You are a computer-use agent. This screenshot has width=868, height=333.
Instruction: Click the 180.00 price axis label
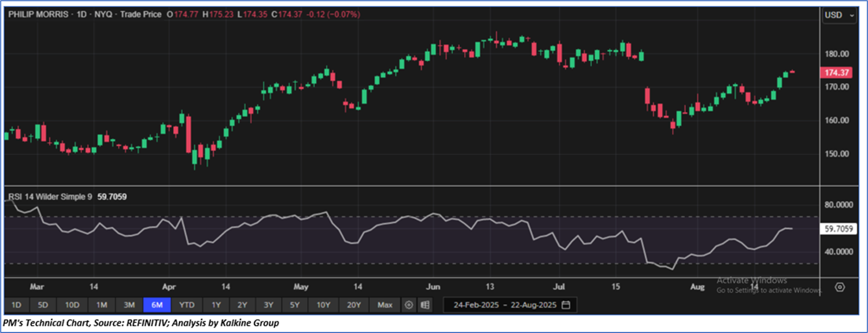click(x=837, y=54)
